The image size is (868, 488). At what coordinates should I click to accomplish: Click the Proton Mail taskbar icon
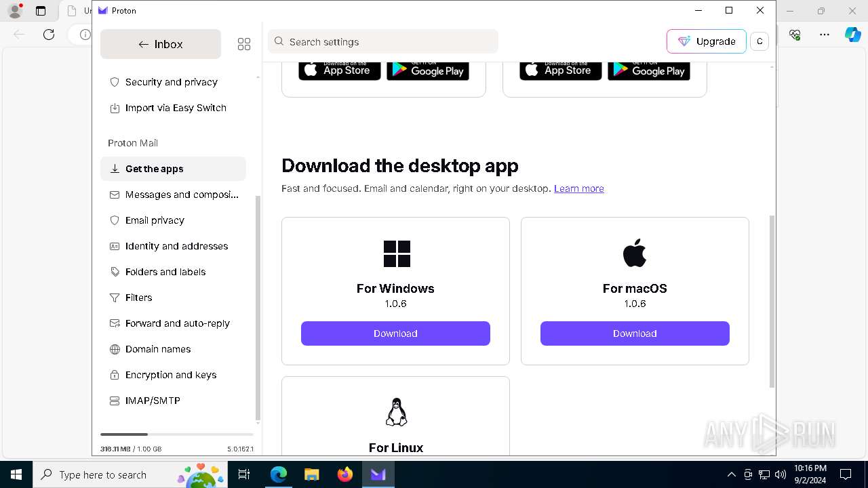[378, 474]
